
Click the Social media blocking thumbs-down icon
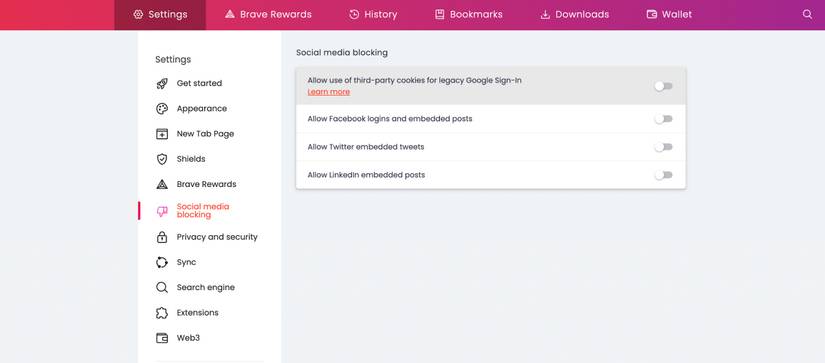click(x=162, y=211)
